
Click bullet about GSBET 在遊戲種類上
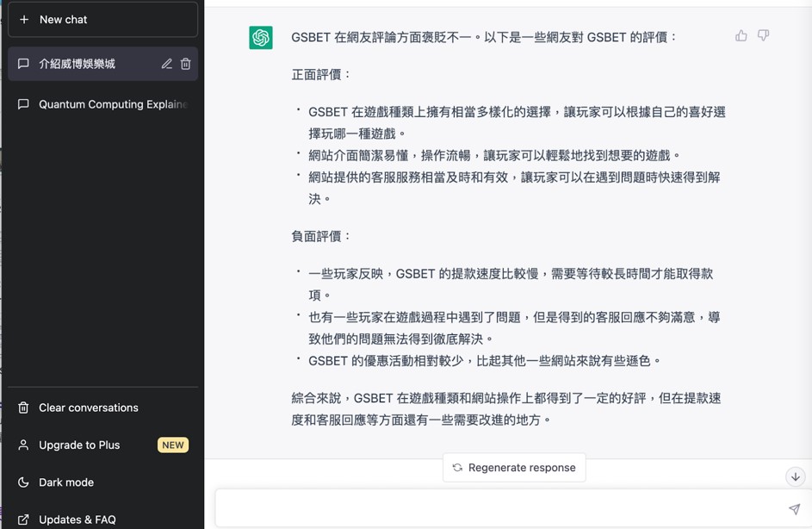coord(518,123)
